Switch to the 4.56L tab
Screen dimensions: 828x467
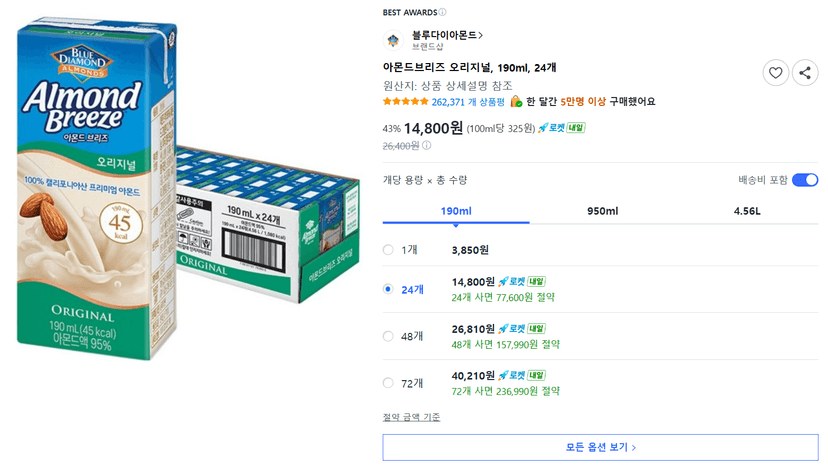747,211
